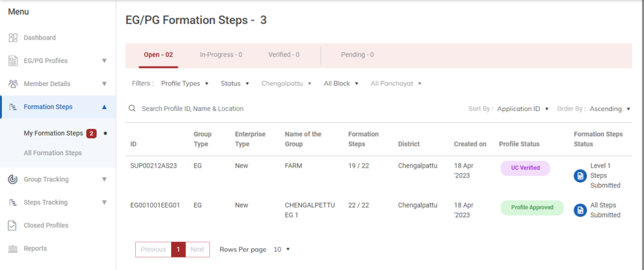Viewport: 644px width, 270px height.
Task: Click the UC Verified status badge
Action: tap(525, 168)
